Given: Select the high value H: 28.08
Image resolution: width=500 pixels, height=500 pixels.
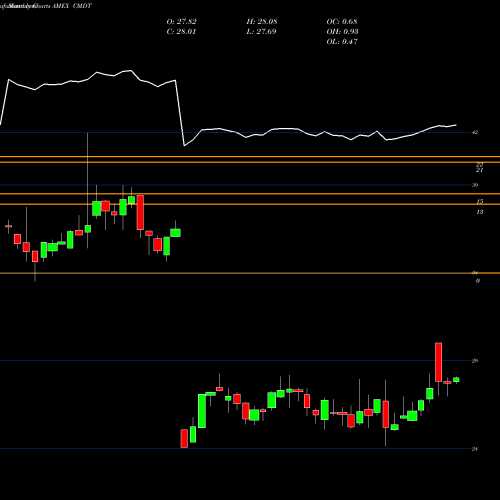Looking at the screenshot, I should [x=262, y=22].
